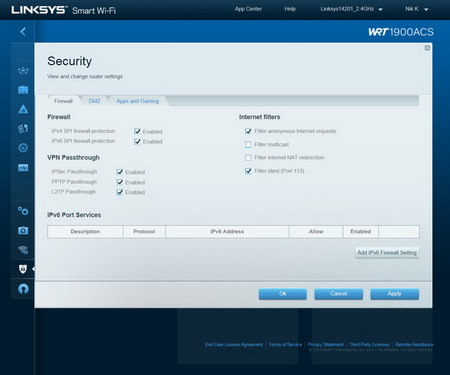Click Add IPv6 Firewall Setting button
450x375 pixels.
tap(387, 253)
